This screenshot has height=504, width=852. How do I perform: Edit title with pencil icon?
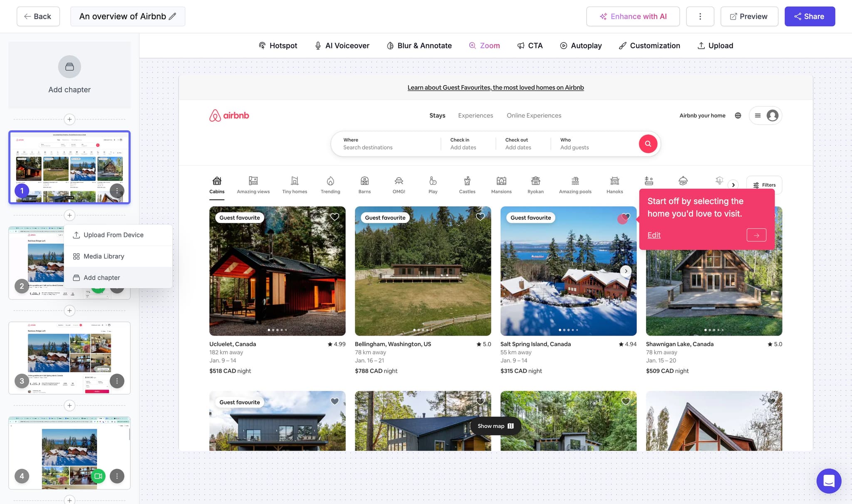172,17
